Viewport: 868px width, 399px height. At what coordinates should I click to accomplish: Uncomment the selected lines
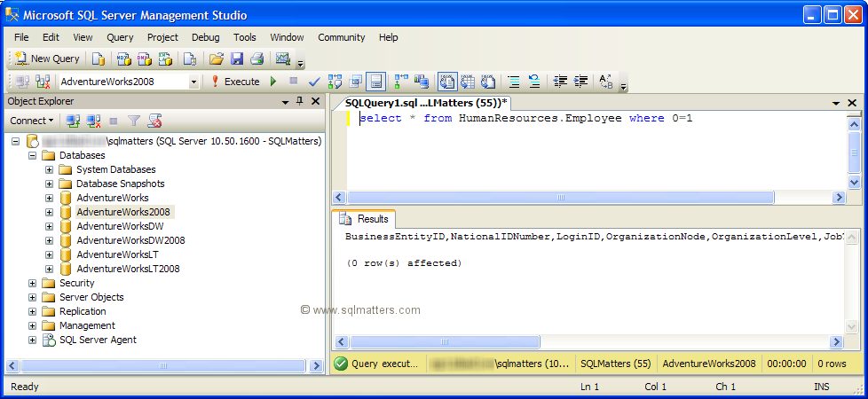point(534,82)
